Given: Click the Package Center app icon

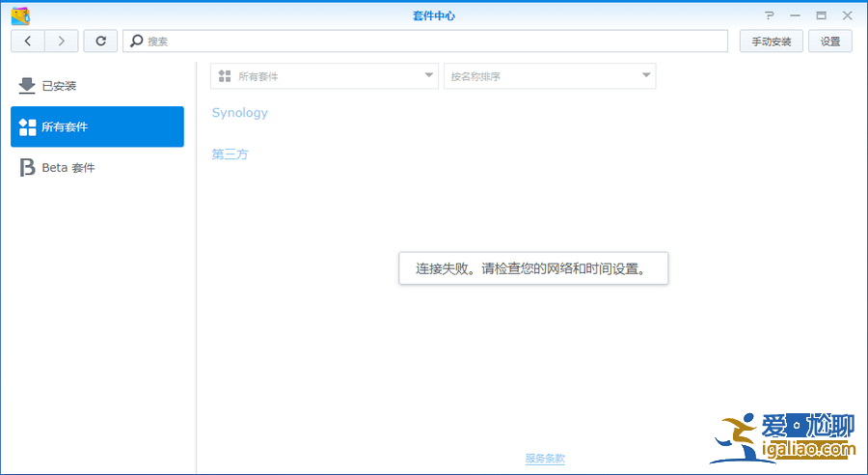Looking at the screenshot, I should [20, 16].
